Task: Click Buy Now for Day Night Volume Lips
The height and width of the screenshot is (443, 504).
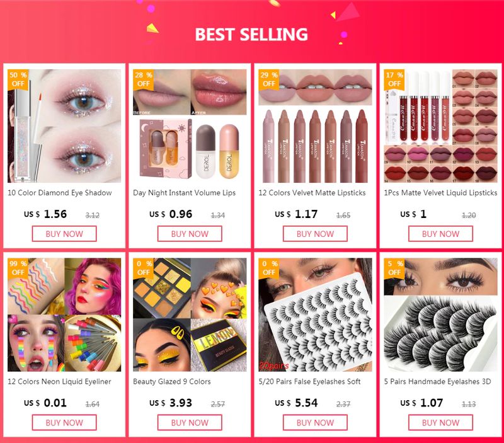Action: 190,234
